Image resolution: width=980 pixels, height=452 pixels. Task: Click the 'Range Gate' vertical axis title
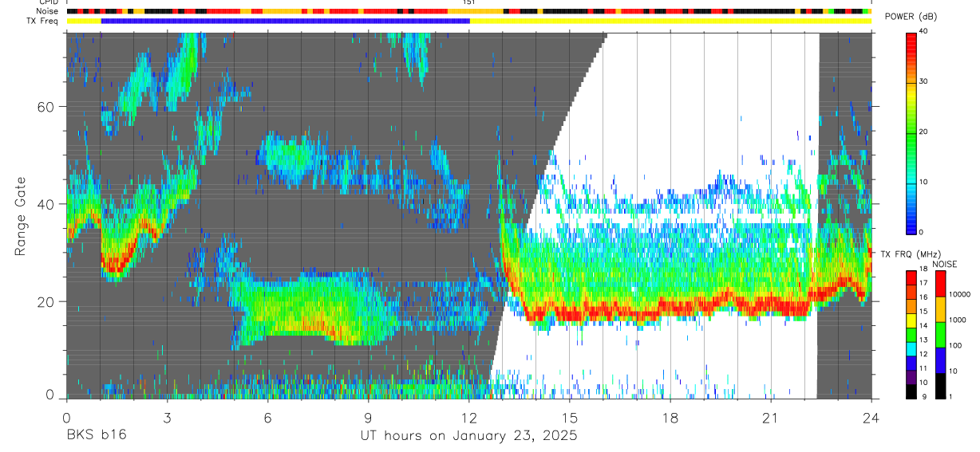pyautogui.click(x=21, y=218)
